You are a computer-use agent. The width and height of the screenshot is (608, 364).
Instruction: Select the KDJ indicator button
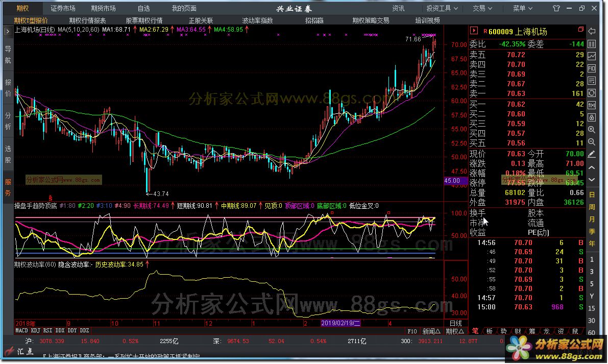coord(35,331)
